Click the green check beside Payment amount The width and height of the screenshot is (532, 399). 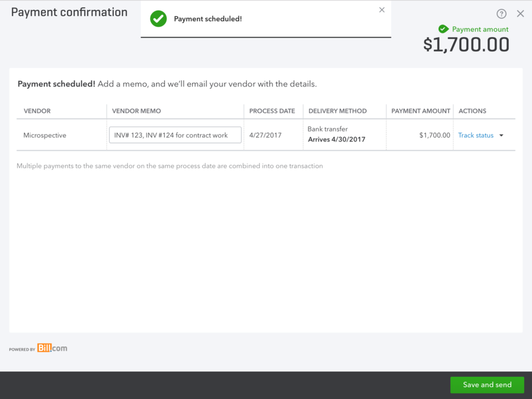(x=443, y=29)
